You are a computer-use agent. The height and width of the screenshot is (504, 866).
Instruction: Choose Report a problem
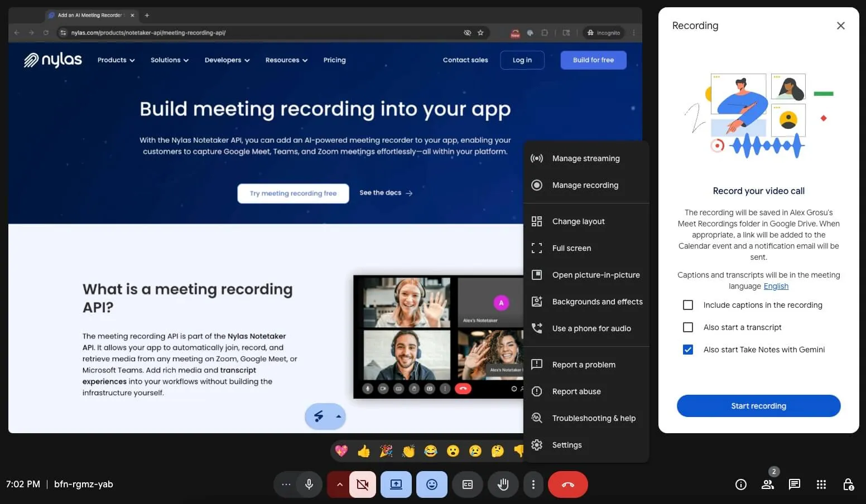[586, 365]
